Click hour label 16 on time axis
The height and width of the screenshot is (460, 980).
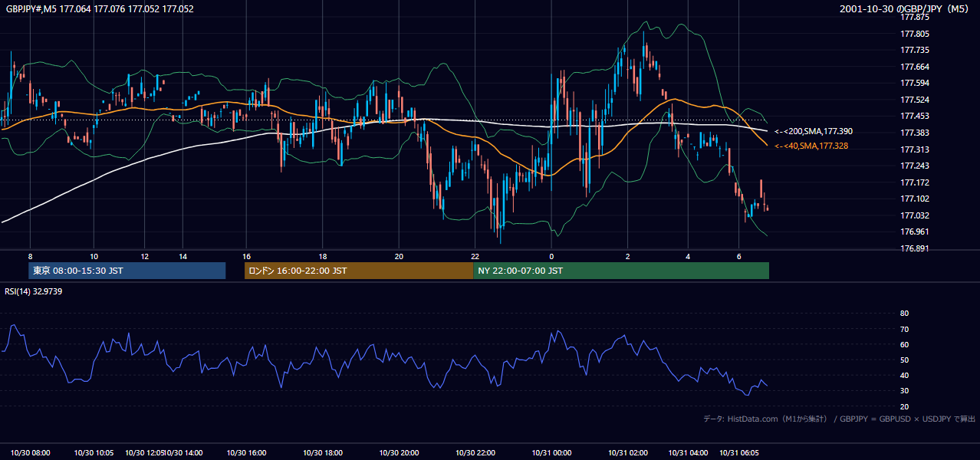click(x=246, y=257)
